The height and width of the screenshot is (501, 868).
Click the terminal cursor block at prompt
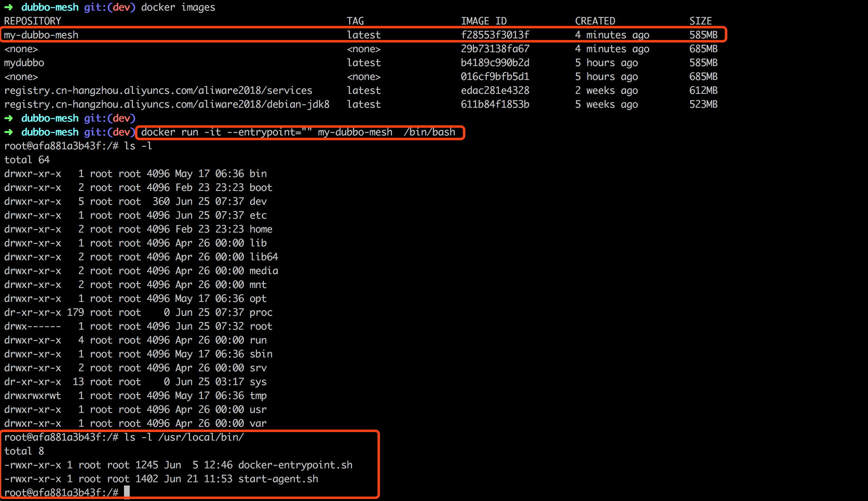[127, 492]
